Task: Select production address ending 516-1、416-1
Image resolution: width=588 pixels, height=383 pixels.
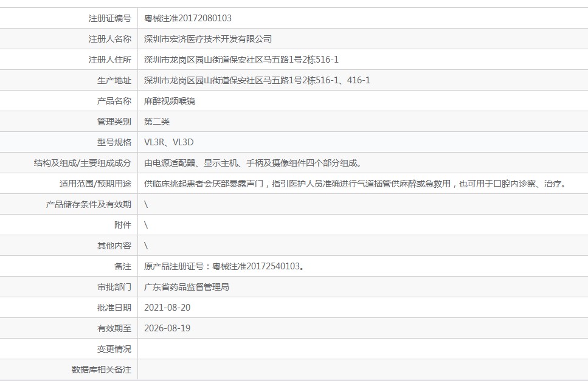Action: coord(257,80)
